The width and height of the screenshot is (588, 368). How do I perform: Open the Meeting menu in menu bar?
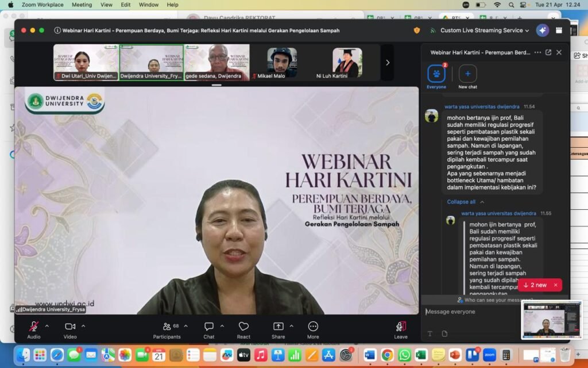coord(82,5)
